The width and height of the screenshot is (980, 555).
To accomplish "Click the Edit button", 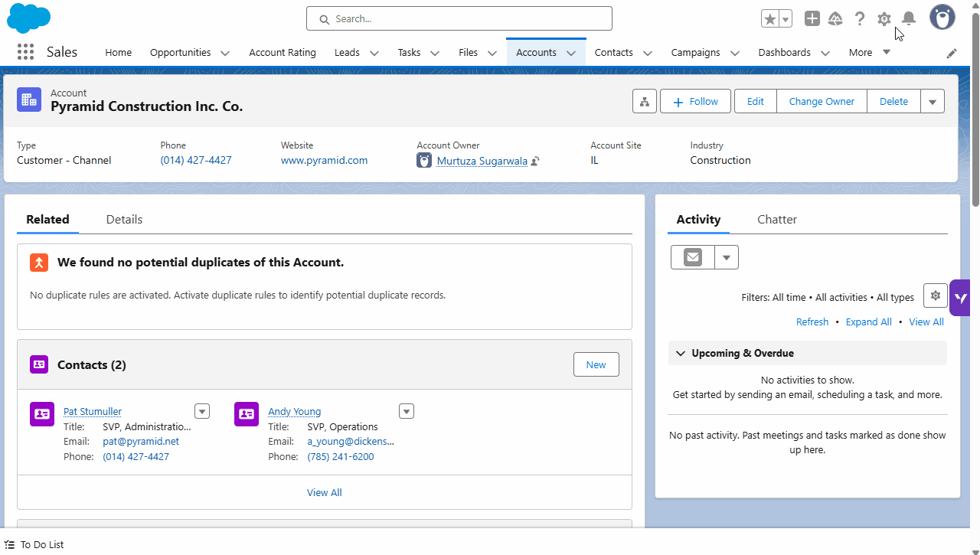I will pyautogui.click(x=756, y=101).
